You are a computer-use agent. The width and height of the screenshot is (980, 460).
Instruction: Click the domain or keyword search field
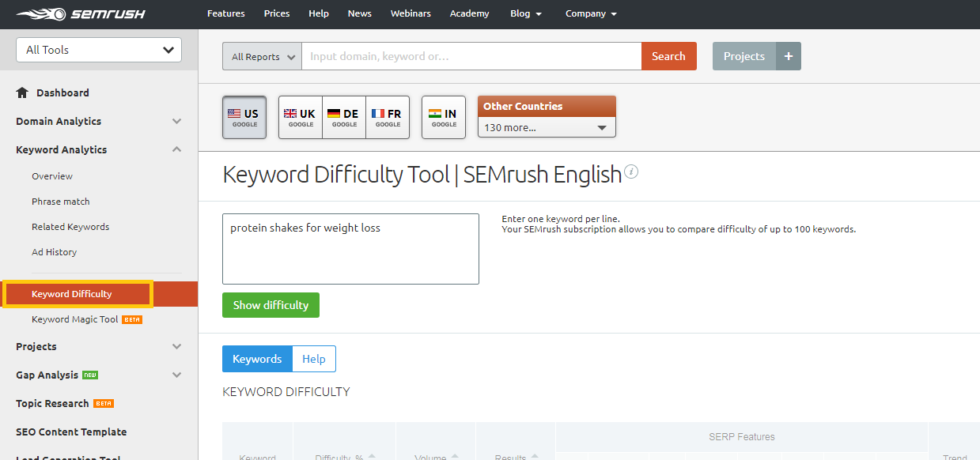(471, 56)
